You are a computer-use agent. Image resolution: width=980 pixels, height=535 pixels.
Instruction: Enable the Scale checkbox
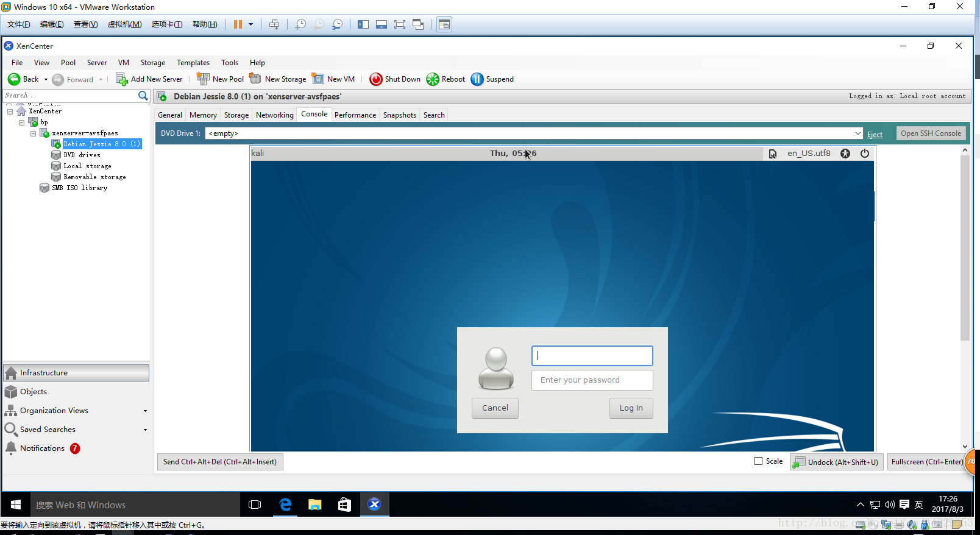pyautogui.click(x=759, y=461)
